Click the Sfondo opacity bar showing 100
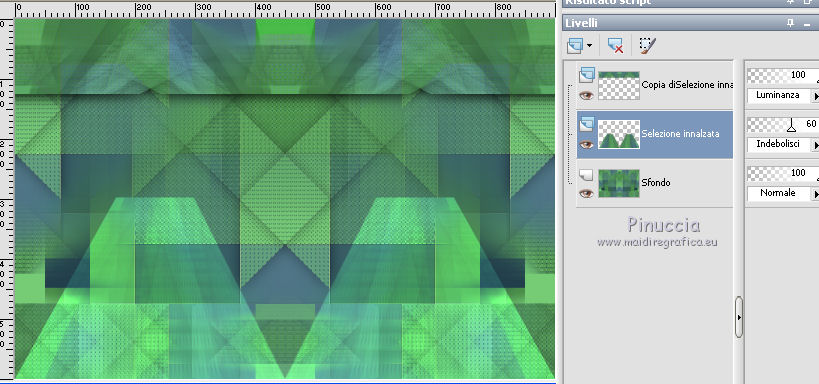This screenshot has height=384, width=819. coord(783,173)
